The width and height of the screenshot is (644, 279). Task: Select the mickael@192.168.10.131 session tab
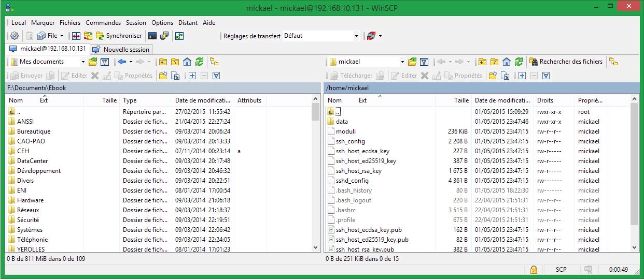coord(48,49)
